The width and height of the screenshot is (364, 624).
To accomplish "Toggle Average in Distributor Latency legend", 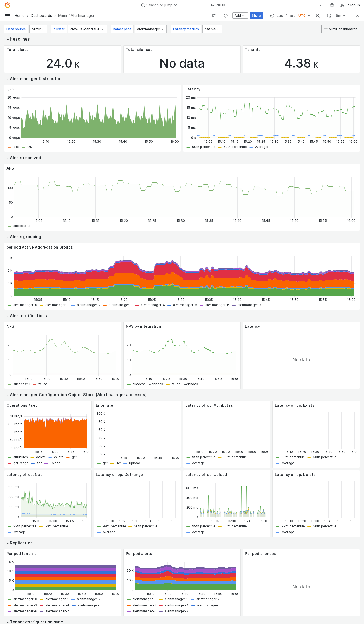I will pyautogui.click(x=261, y=147).
